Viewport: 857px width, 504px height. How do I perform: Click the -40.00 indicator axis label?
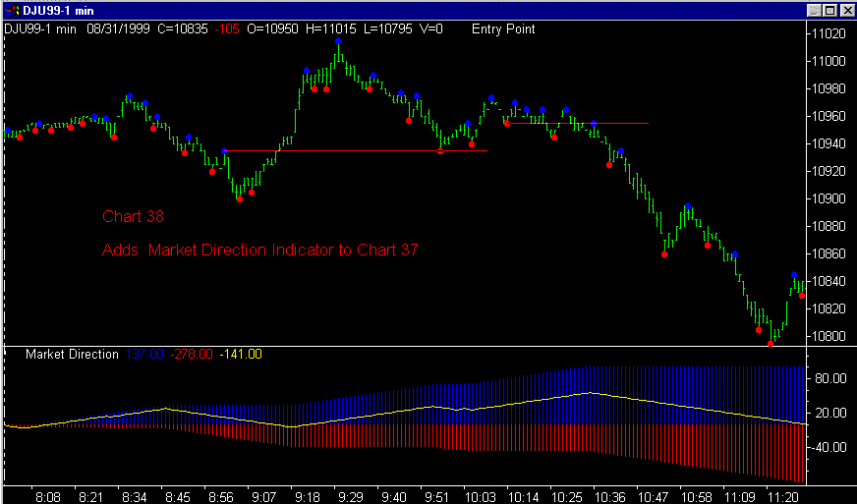click(x=828, y=447)
